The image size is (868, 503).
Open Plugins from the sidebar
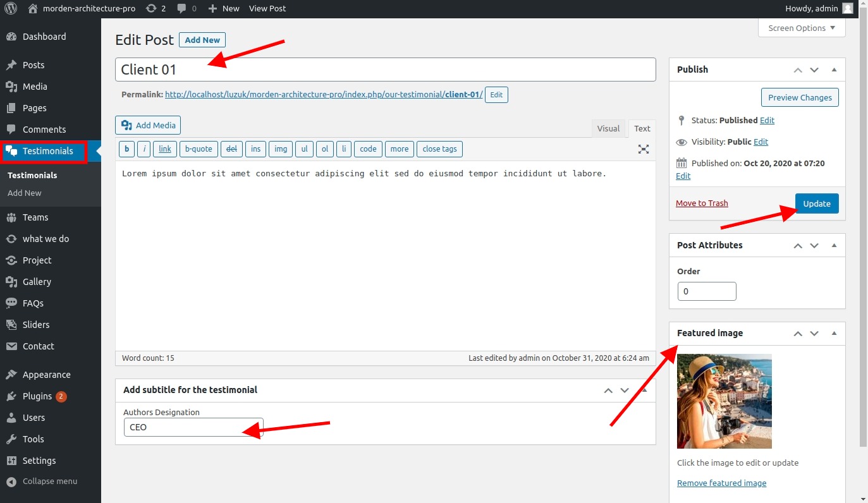(x=37, y=396)
